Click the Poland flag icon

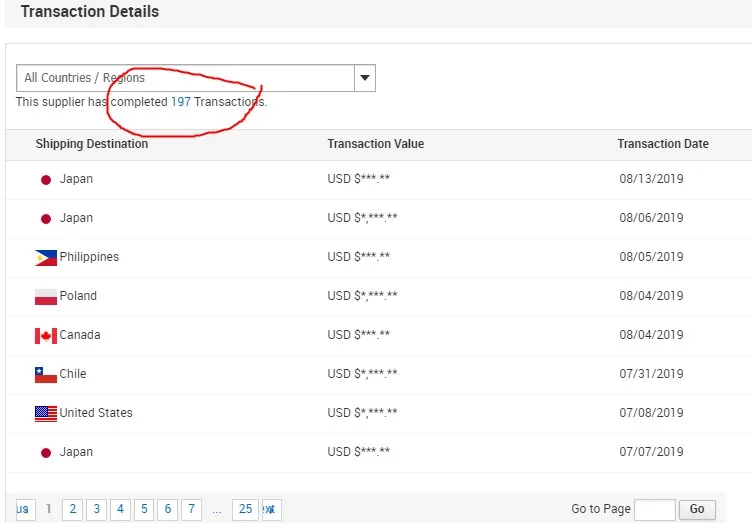[x=45, y=297]
